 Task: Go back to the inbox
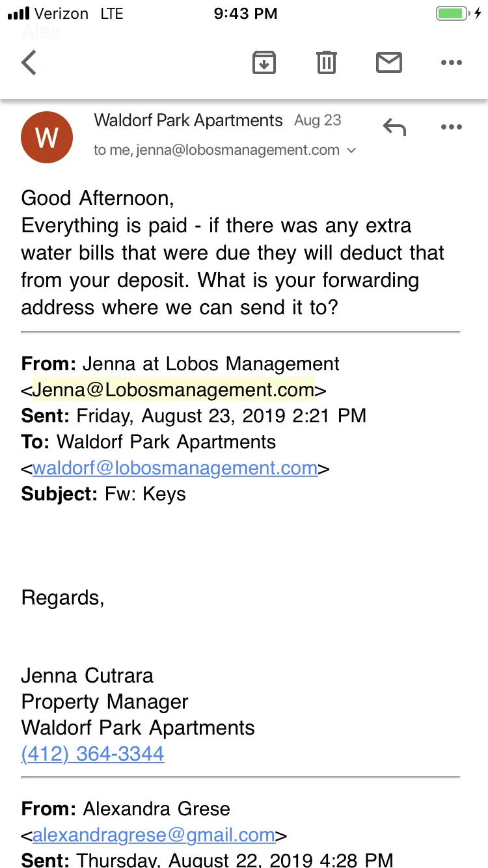pyautogui.click(x=29, y=63)
